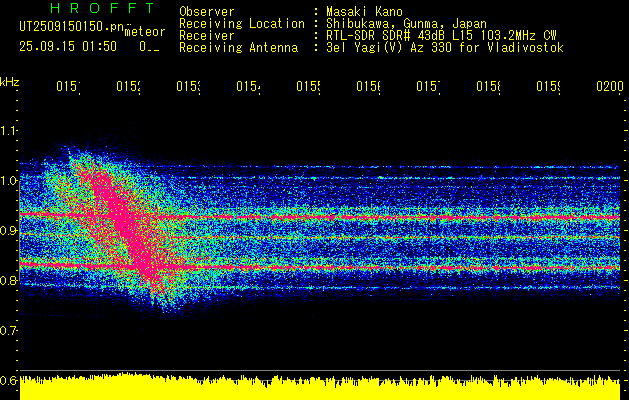Screen dimensions: 629x400
Task: Click the Receiving Antenna label
Action: (238, 48)
